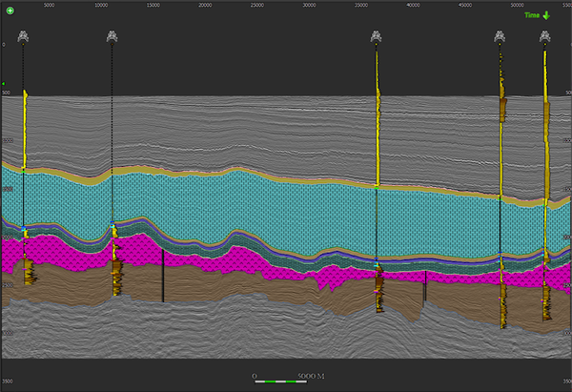This screenshot has width=572, height=392.
Task: Click the green and white scale bar
Action: (280, 382)
